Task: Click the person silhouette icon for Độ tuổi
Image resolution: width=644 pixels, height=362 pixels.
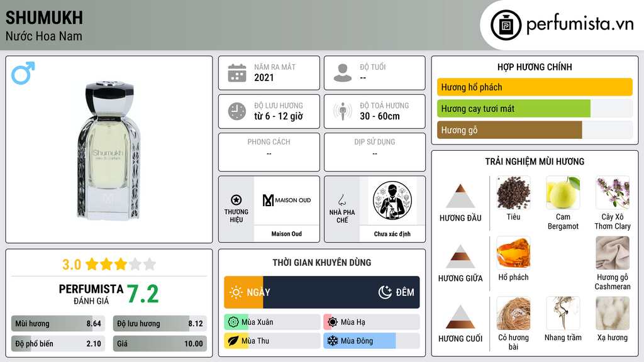Action: 343,73
